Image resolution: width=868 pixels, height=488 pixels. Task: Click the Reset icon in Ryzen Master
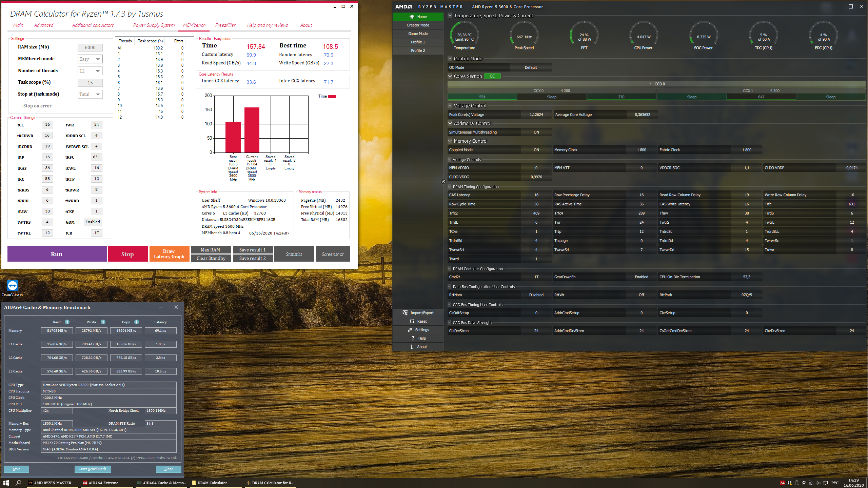(412, 321)
